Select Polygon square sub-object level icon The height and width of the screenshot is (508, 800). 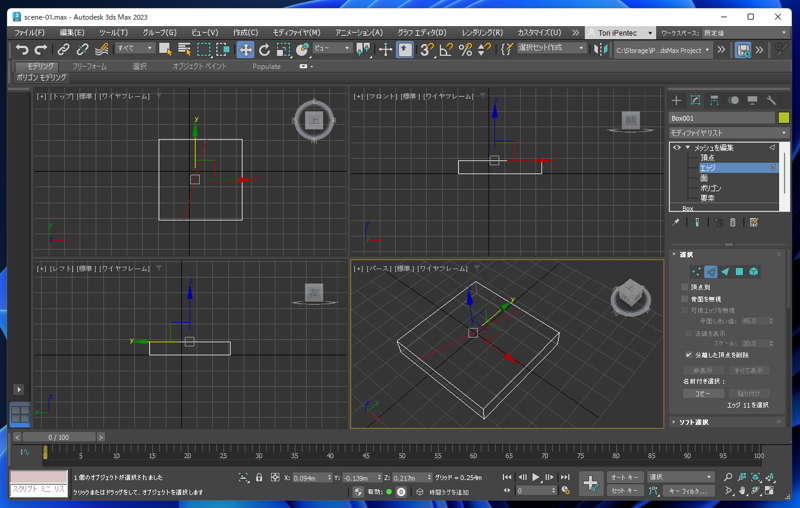[x=739, y=272]
